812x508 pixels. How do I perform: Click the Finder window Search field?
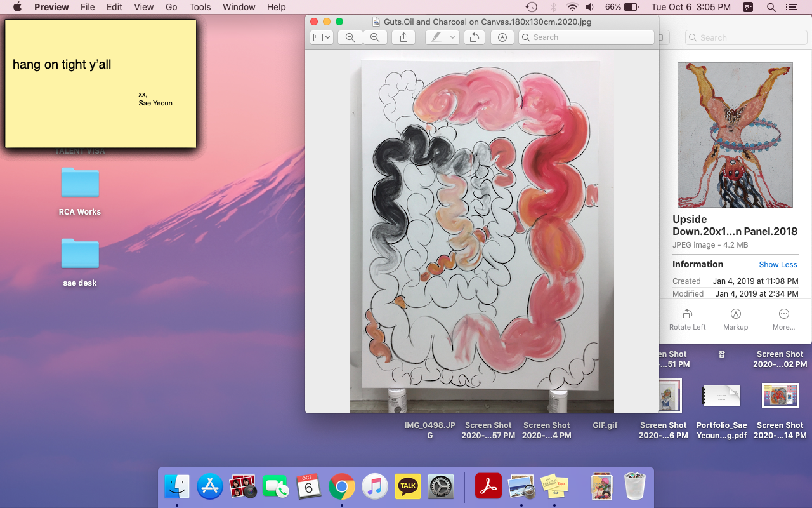pos(745,37)
